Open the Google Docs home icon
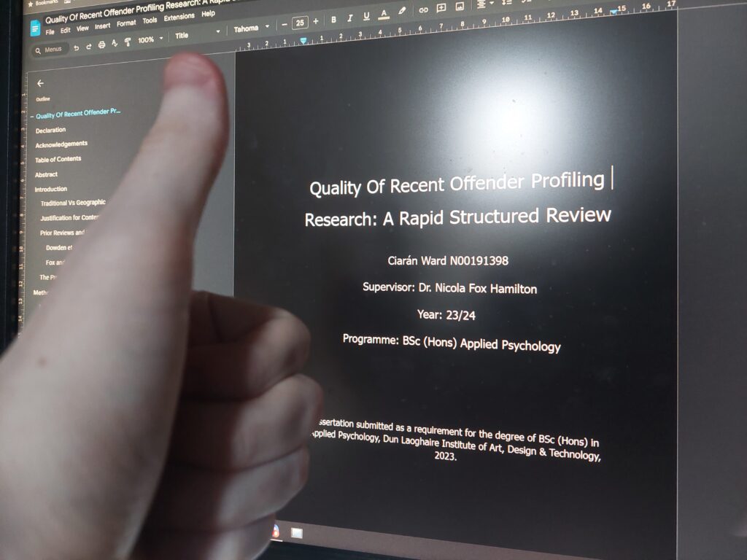The image size is (747, 560). 35,28
